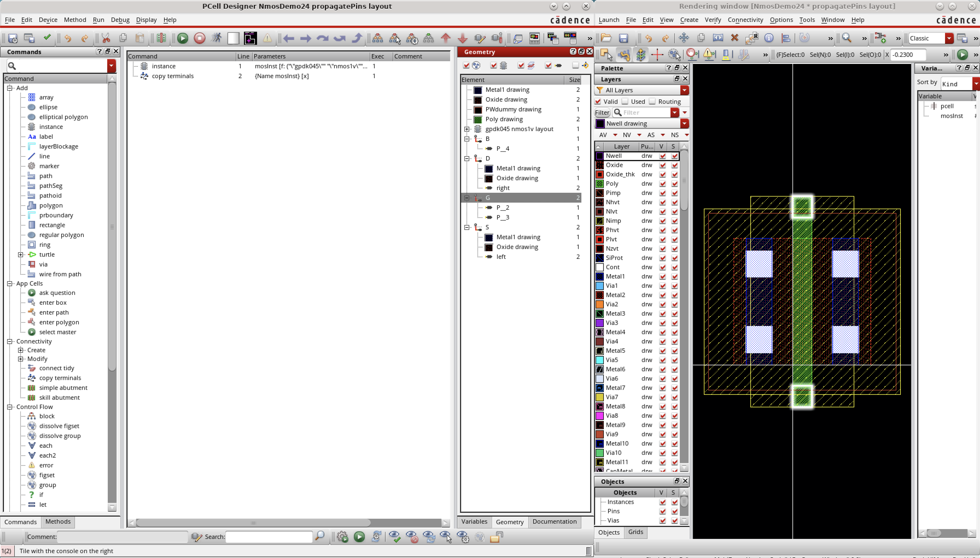Expand the gpdk045 nmos1v layout element
This screenshot has height=558, width=980.
[x=467, y=129]
